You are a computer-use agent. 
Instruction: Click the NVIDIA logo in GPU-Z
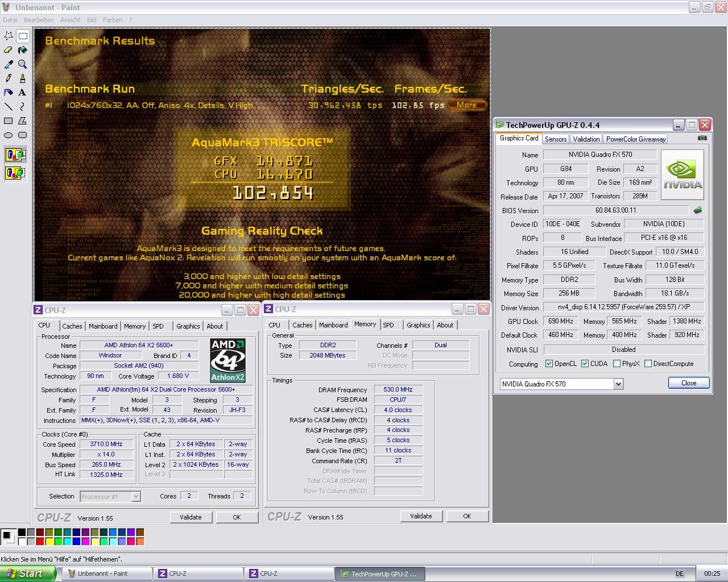pyautogui.click(x=682, y=174)
